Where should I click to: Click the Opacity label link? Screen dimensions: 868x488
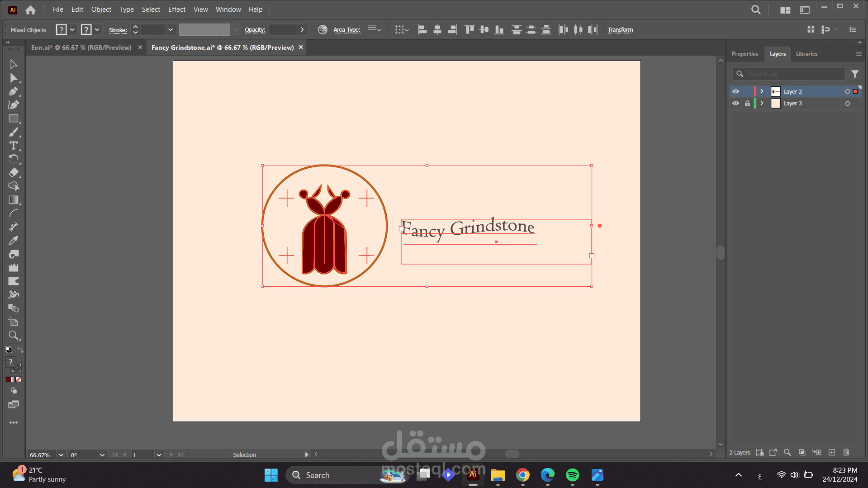click(x=255, y=30)
